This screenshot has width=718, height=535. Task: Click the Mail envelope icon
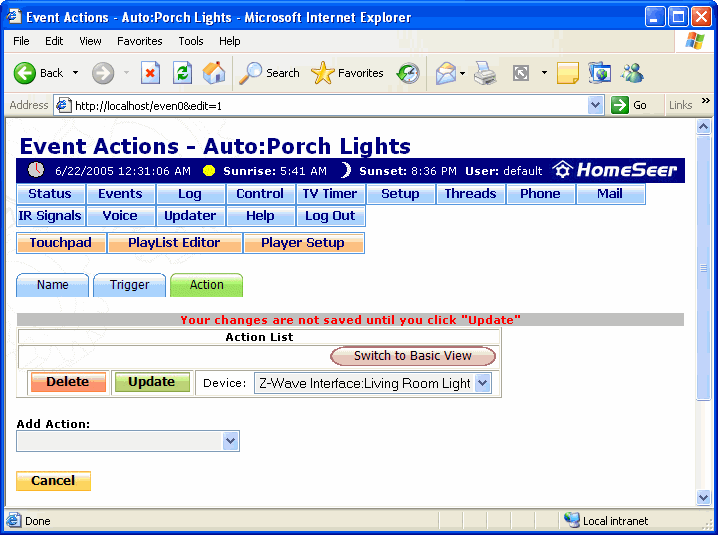(446, 73)
